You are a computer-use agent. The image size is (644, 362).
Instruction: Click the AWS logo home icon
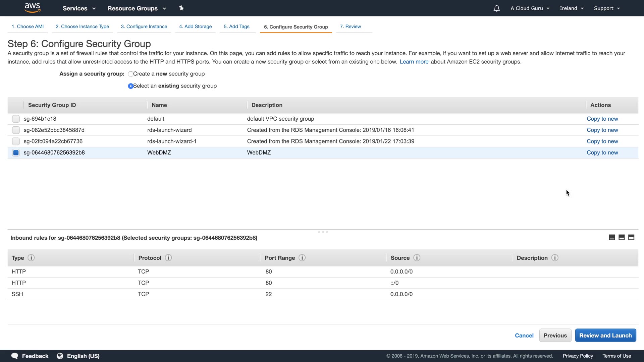(32, 8)
